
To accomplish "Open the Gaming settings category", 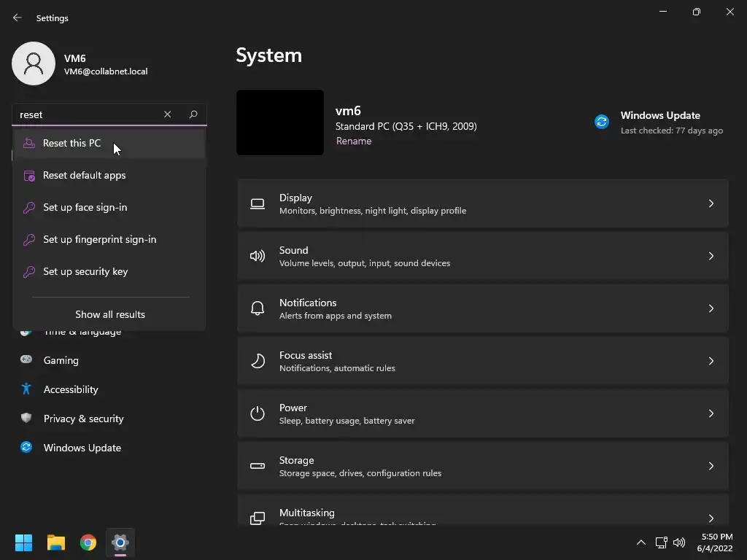I will pyautogui.click(x=61, y=360).
